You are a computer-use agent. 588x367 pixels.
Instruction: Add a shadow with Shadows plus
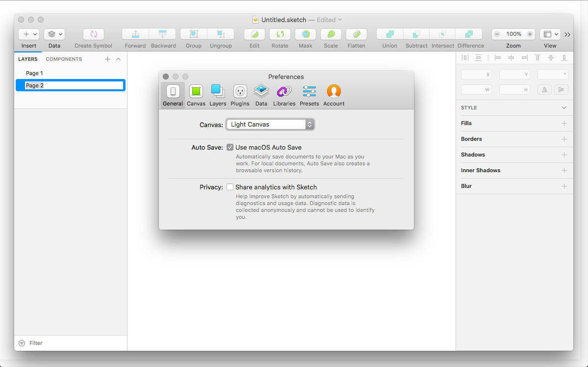[564, 155]
